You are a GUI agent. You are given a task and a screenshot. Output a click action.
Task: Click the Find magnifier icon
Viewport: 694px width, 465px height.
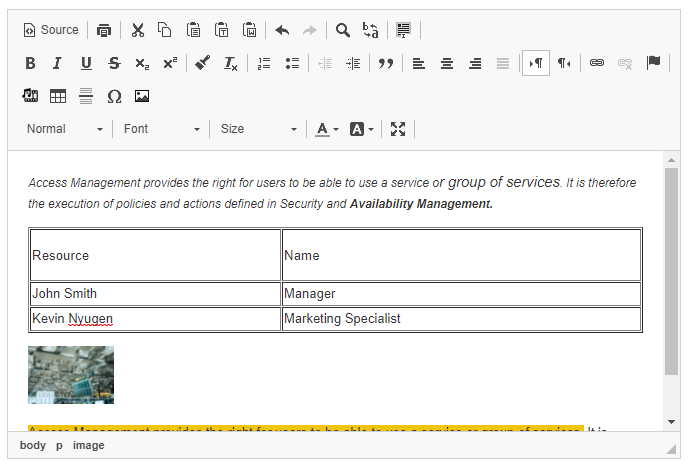tap(343, 30)
